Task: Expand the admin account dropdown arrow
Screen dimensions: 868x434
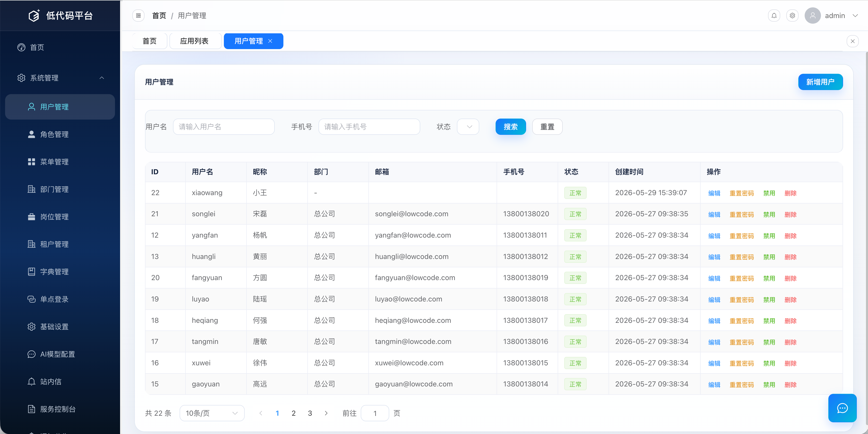Action: tap(855, 16)
